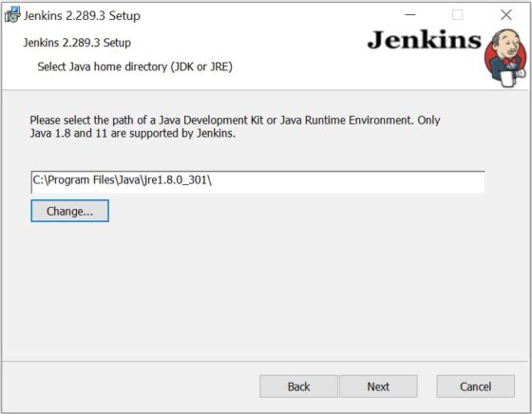Click 'Select Java home directory (JDK or JRE)' text

[x=135, y=66]
